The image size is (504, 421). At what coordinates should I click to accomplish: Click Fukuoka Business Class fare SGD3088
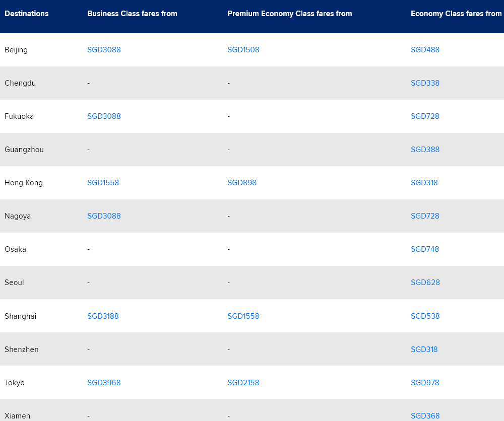coord(104,116)
